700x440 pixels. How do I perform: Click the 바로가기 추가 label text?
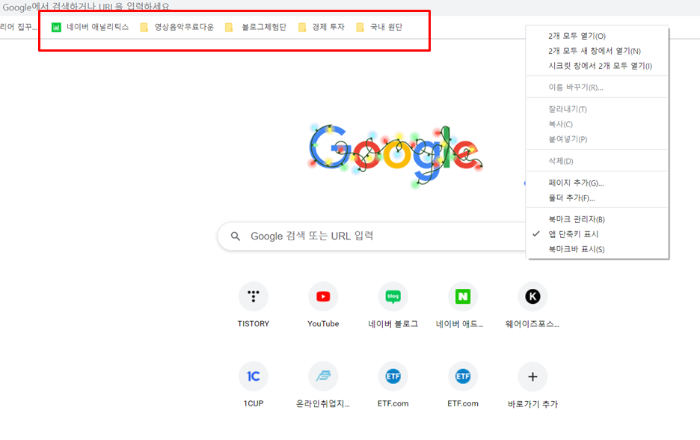[x=533, y=404]
